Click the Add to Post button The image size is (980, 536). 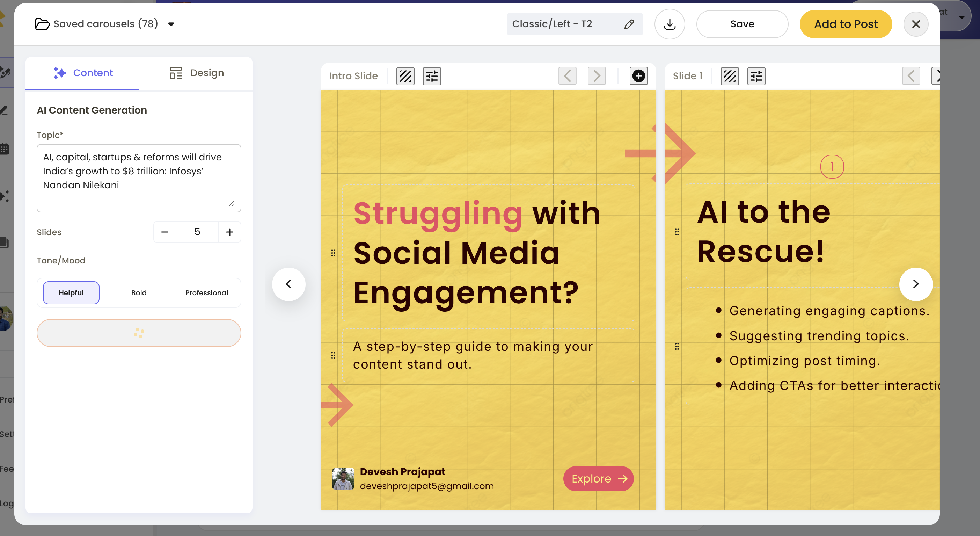click(x=846, y=24)
